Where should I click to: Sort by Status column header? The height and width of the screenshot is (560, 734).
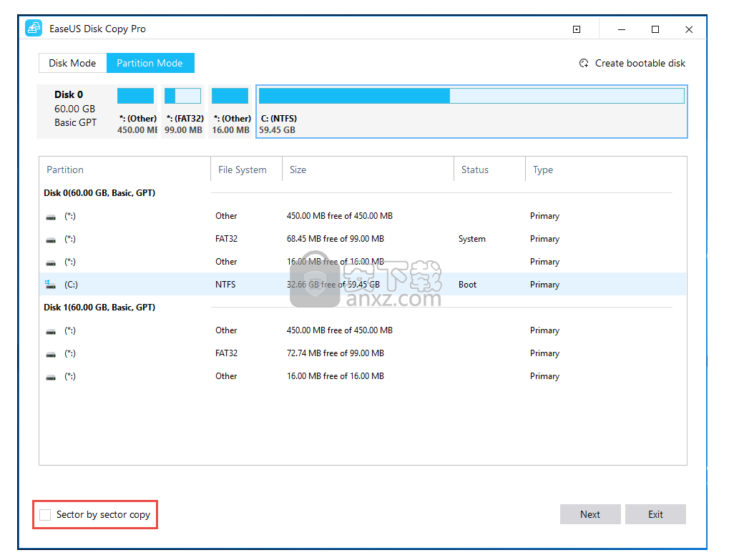tap(474, 170)
